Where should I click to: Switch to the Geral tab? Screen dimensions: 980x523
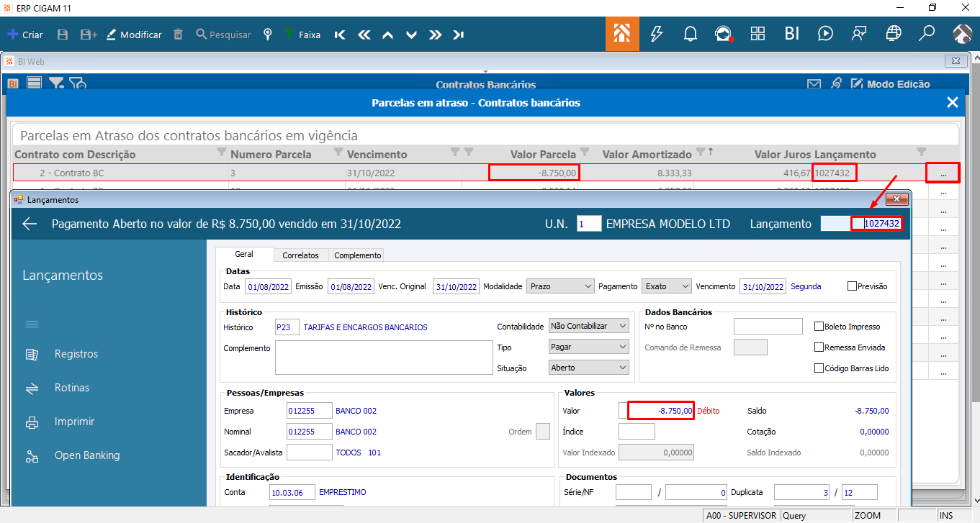tap(244, 255)
